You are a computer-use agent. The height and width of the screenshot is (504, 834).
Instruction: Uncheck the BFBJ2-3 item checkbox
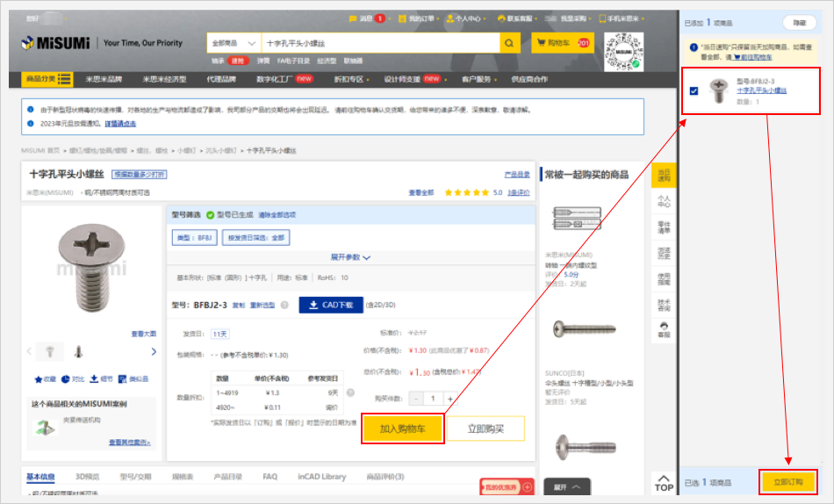click(694, 90)
